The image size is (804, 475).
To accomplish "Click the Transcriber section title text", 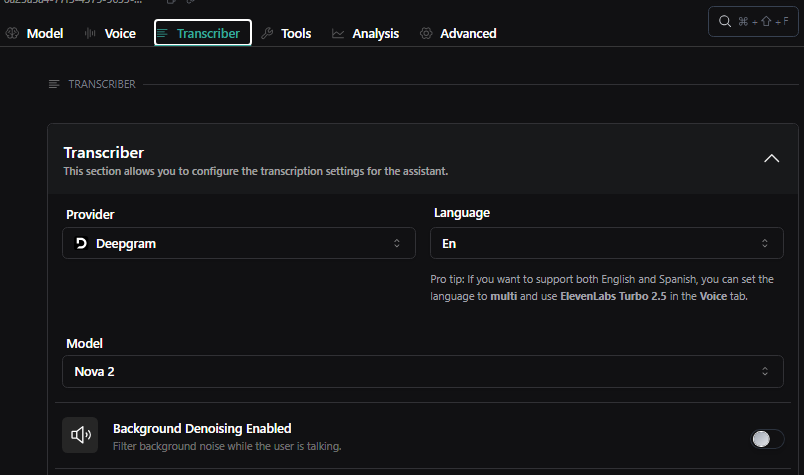I will click(104, 153).
